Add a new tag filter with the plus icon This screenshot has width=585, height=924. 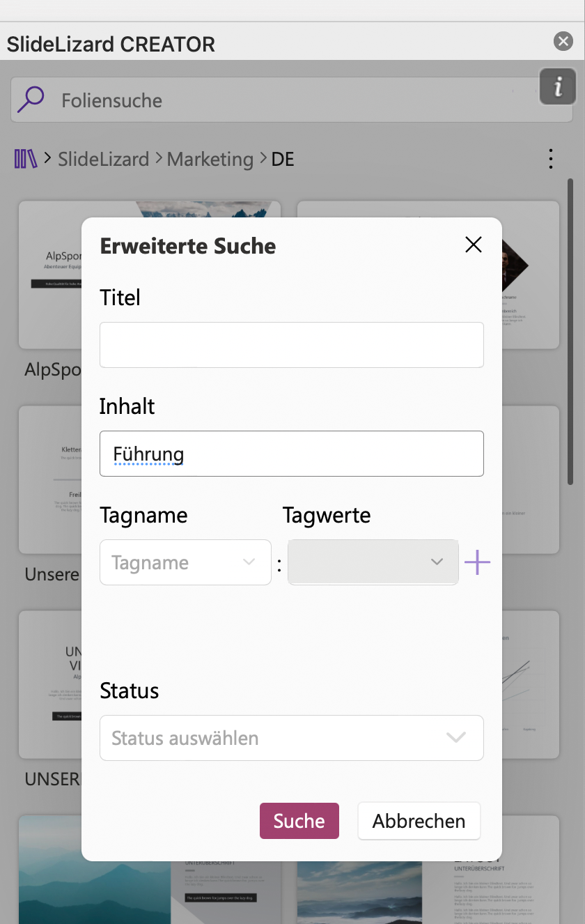tap(477, 562)
